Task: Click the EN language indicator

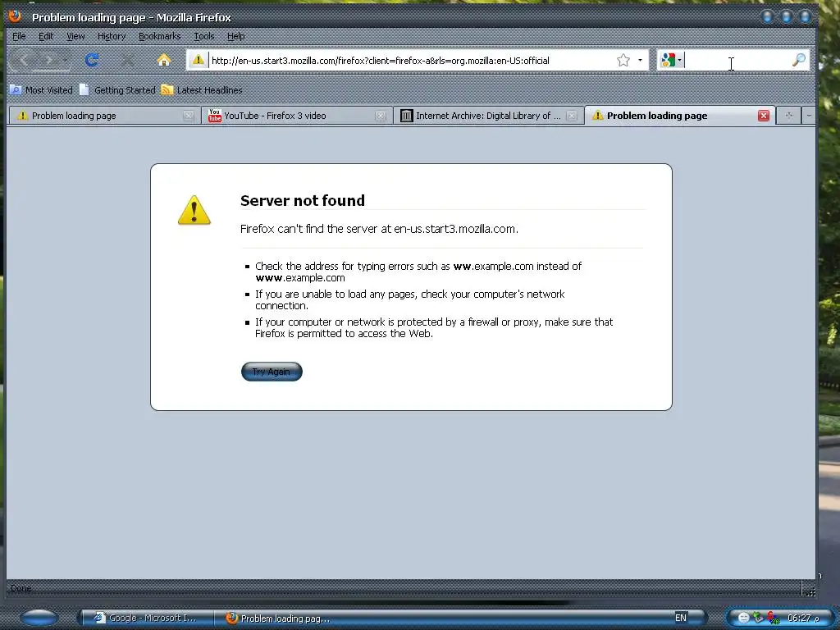Action: click(x=680, y=618)
